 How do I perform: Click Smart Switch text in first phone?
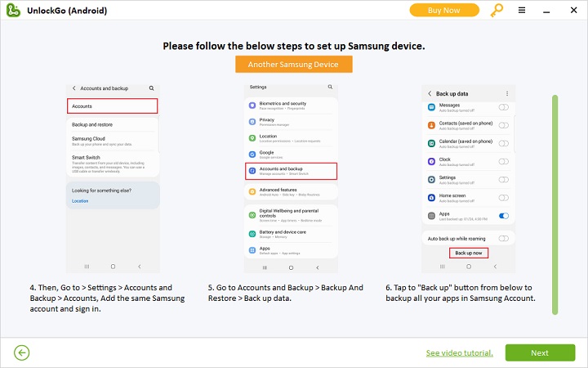click(86, 157)
